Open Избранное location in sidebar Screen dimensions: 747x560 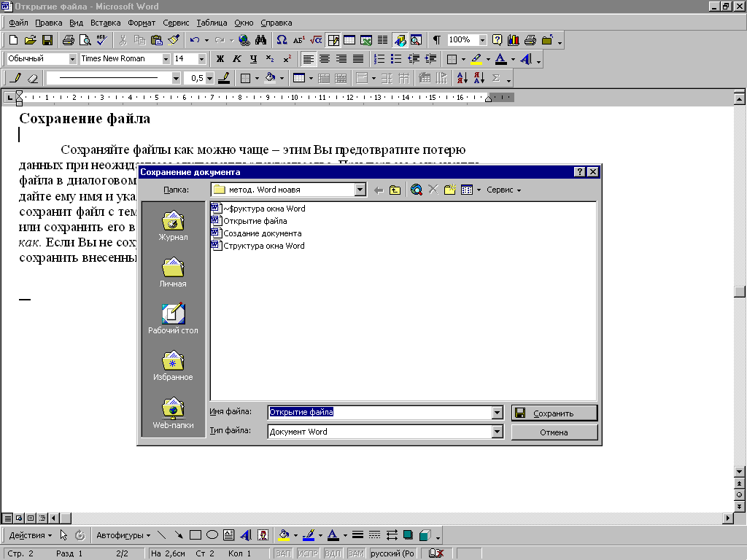pyautogui.click(x=173, y=365)
